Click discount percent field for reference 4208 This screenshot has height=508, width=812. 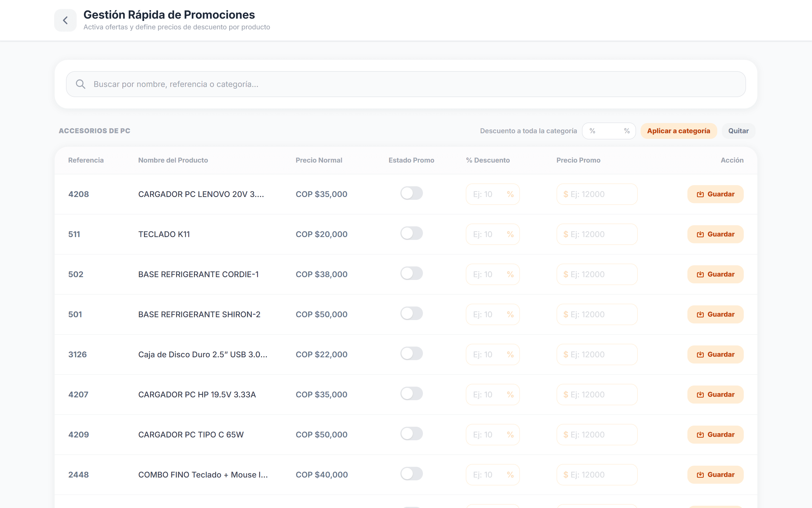[493, 194]
